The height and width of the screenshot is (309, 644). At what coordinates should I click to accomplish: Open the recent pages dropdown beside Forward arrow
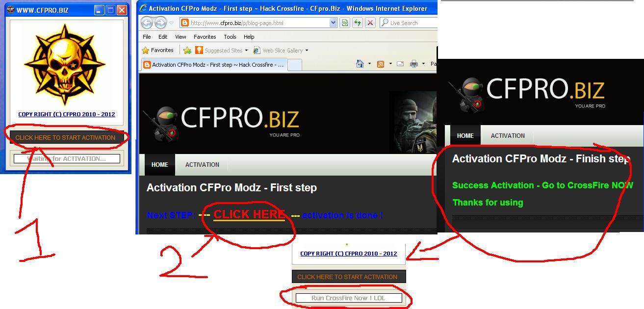coord(171,23)
